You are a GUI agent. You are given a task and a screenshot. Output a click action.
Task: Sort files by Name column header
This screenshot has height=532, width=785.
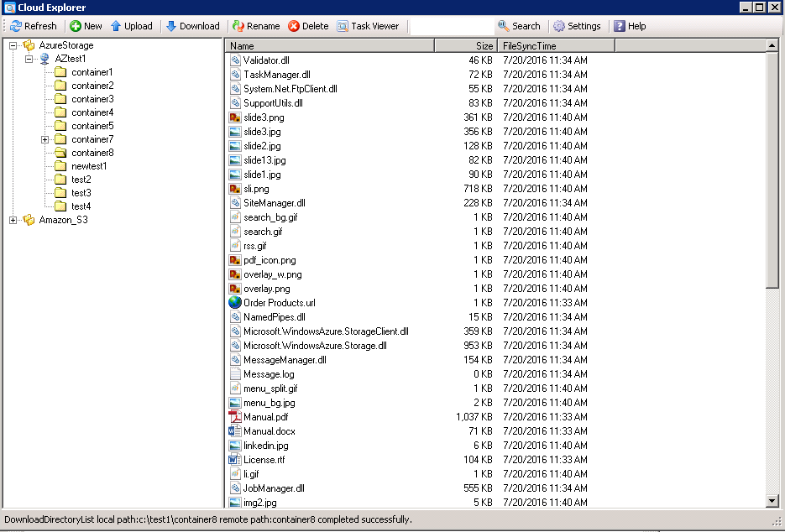click(330, 45)
